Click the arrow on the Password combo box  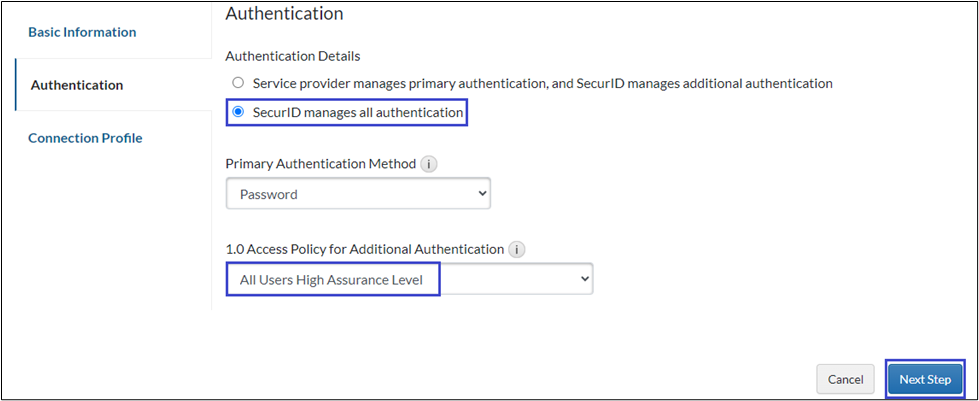point(483,194)
